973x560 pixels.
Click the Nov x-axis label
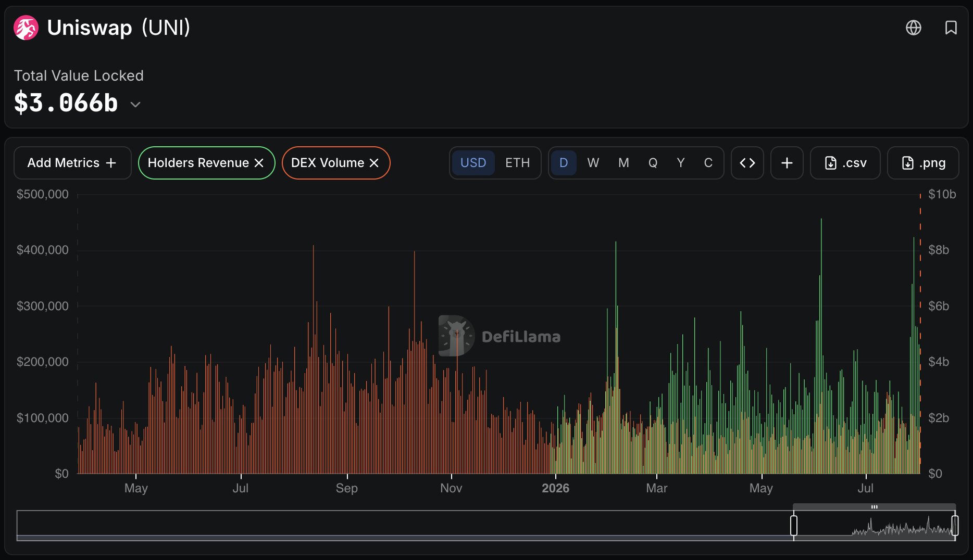pos(451,488)
